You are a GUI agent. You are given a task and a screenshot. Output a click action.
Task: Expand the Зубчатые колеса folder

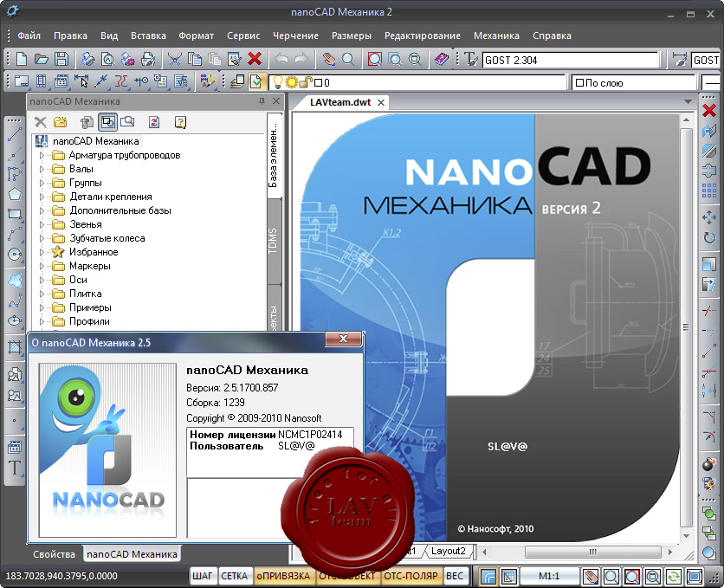click(x=42, y=239)
